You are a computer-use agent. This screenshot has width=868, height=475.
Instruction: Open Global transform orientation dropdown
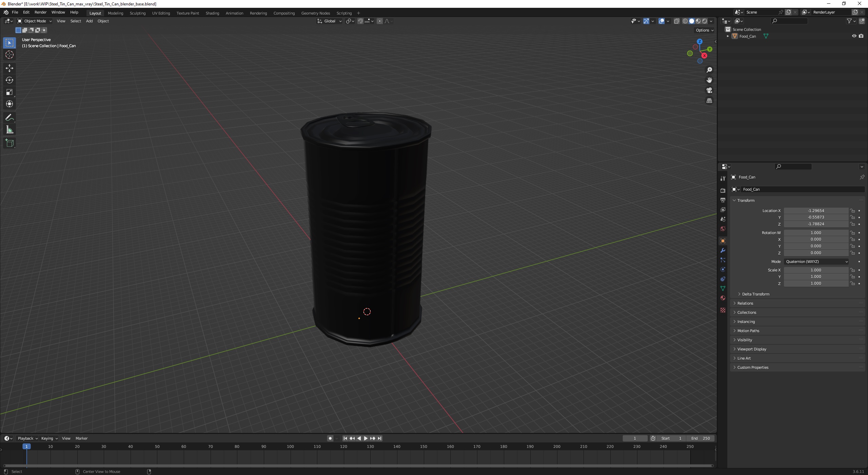330,21
